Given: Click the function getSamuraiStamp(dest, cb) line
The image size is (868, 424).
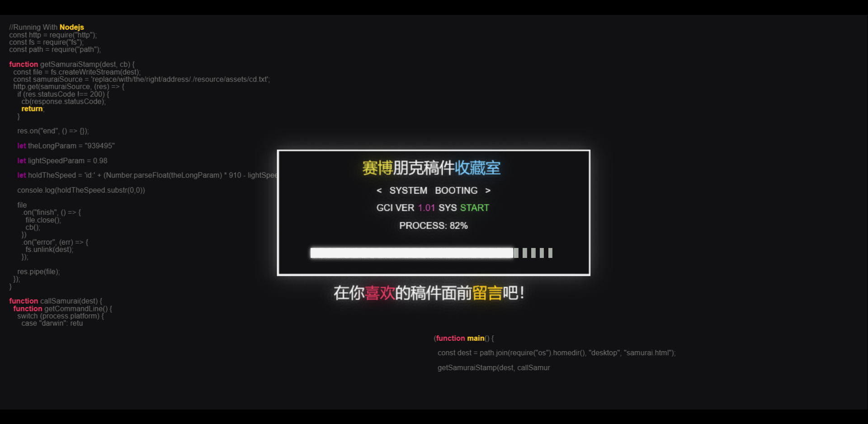Looking at the screenshot, I should (x=72, y=64).
